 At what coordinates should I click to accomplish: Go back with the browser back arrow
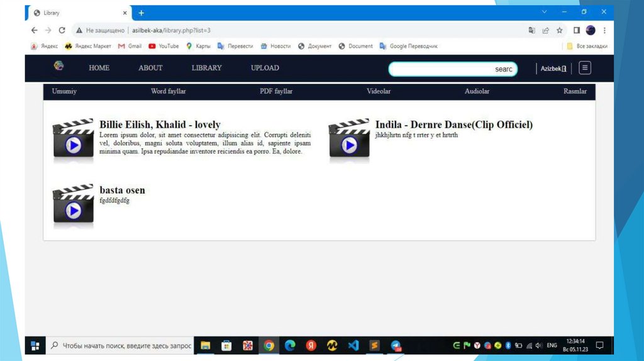35,30
